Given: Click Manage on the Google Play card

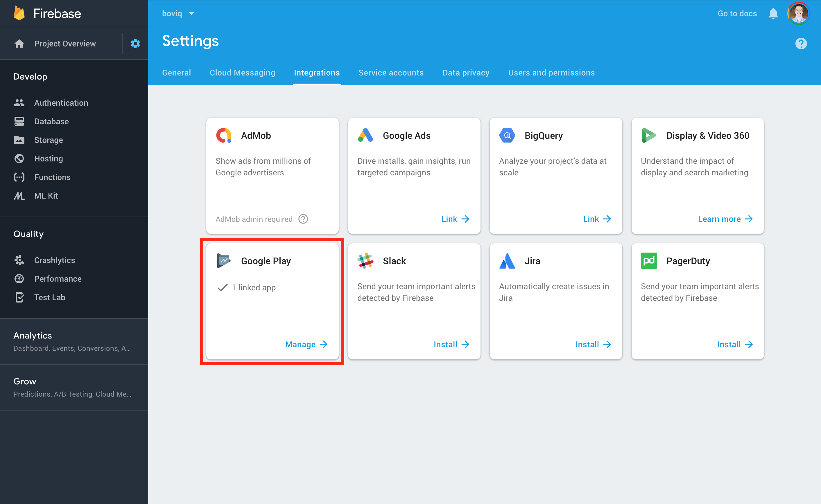Looking at the screenshot, I should point(300,344).
